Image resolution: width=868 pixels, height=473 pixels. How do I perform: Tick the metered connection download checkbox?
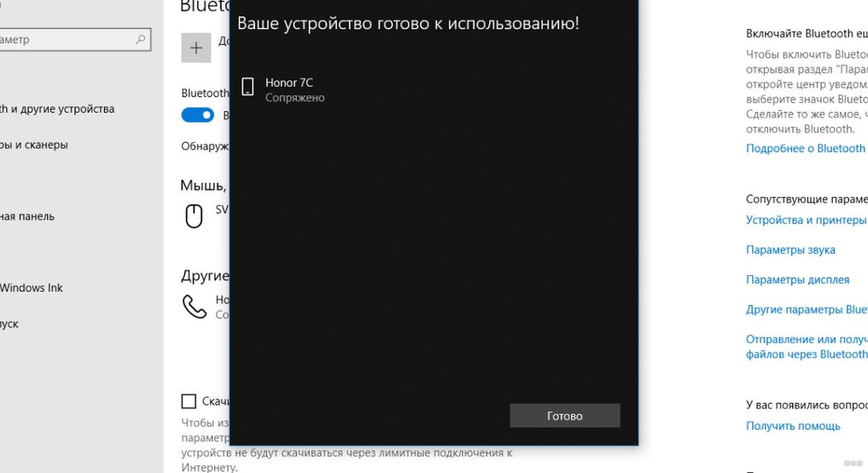pyautogui.click(x=189, y=401)
